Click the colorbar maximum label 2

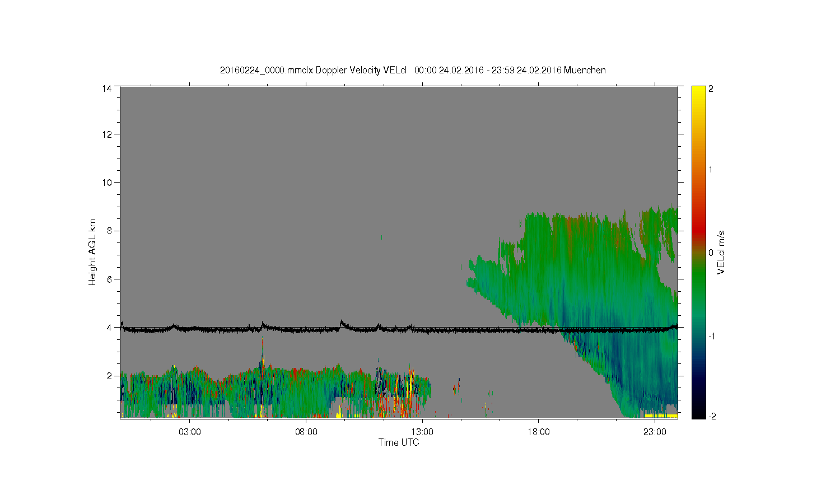711,88
